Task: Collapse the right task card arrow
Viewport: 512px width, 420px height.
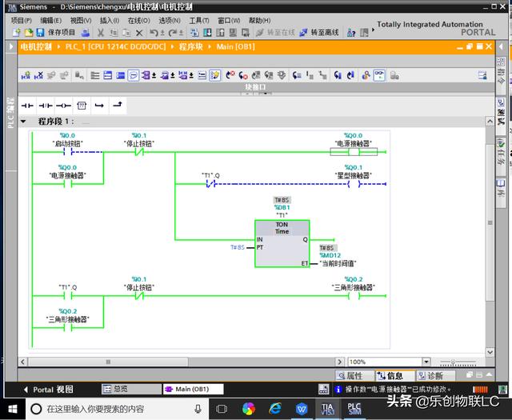Action: (501, 46)
